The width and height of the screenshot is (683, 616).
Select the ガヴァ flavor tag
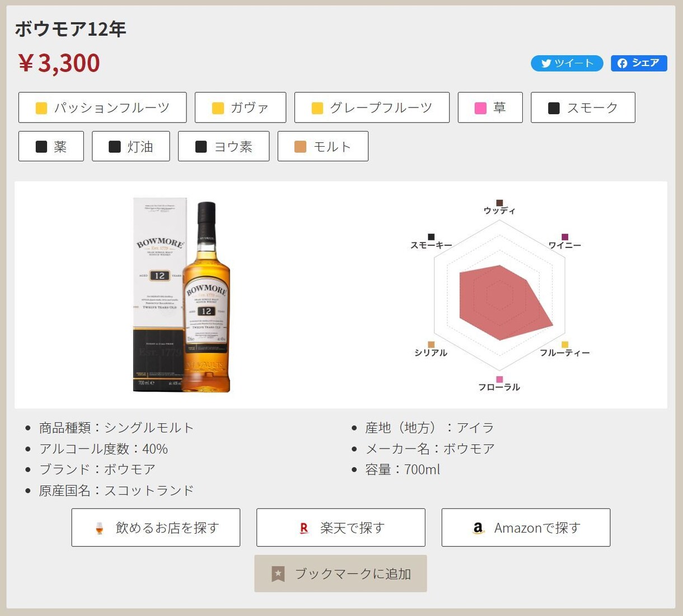coord(240,108)
